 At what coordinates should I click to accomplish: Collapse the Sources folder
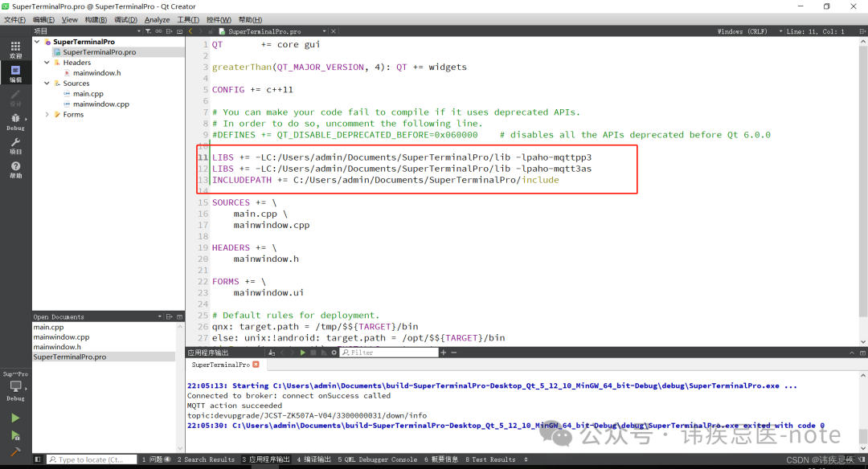coord(47,83)
